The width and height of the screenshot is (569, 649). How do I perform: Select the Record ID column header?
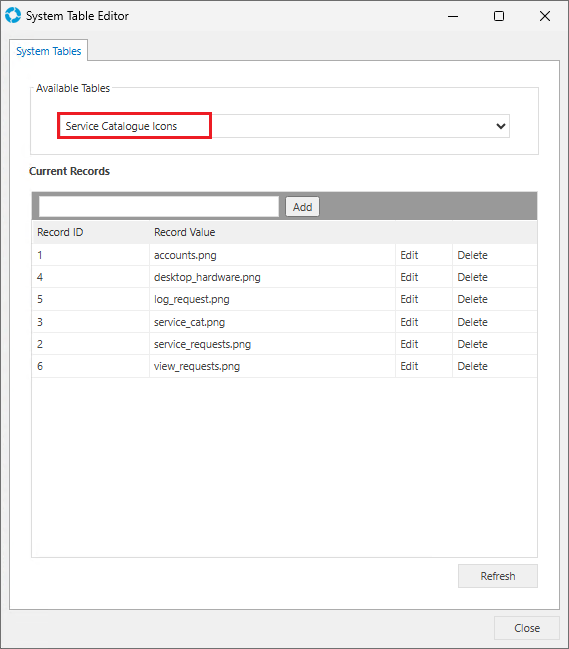(x=60, y=232)
